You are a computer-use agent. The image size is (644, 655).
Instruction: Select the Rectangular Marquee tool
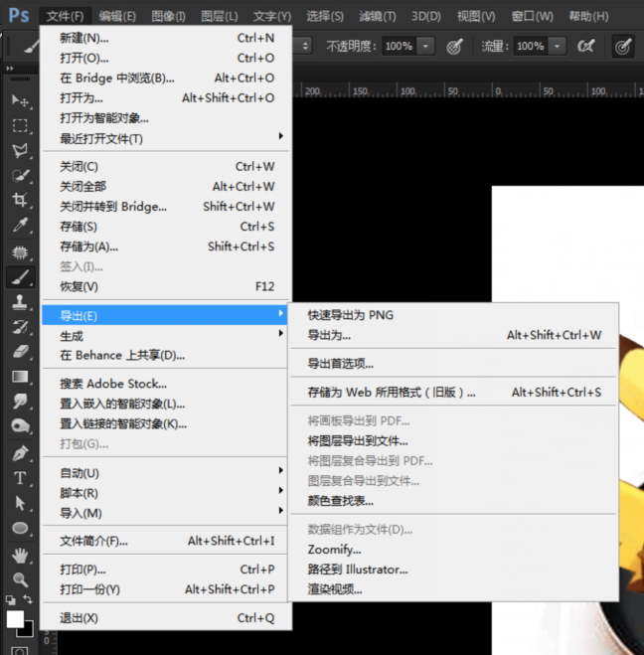pos(20,126)
